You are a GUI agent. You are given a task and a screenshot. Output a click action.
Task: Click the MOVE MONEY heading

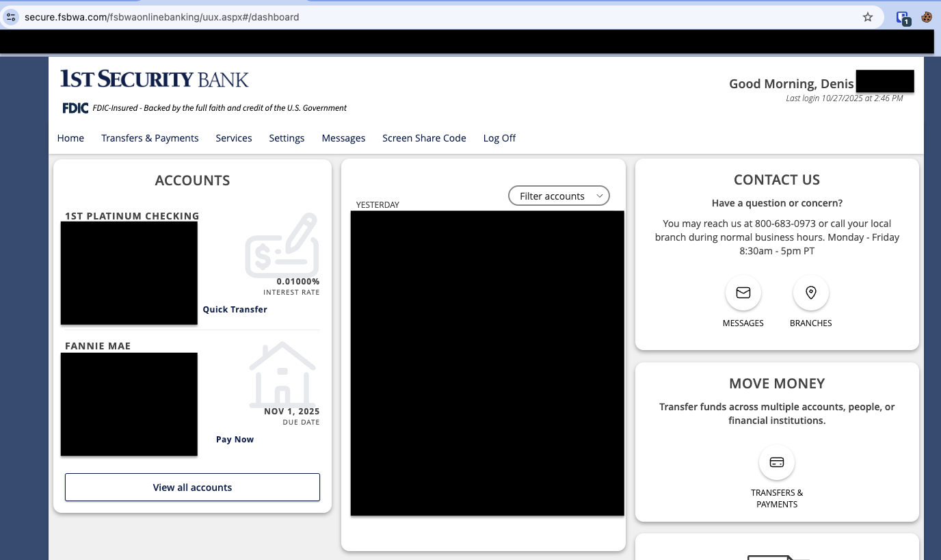pyautogui.click(x=777, y=384)
